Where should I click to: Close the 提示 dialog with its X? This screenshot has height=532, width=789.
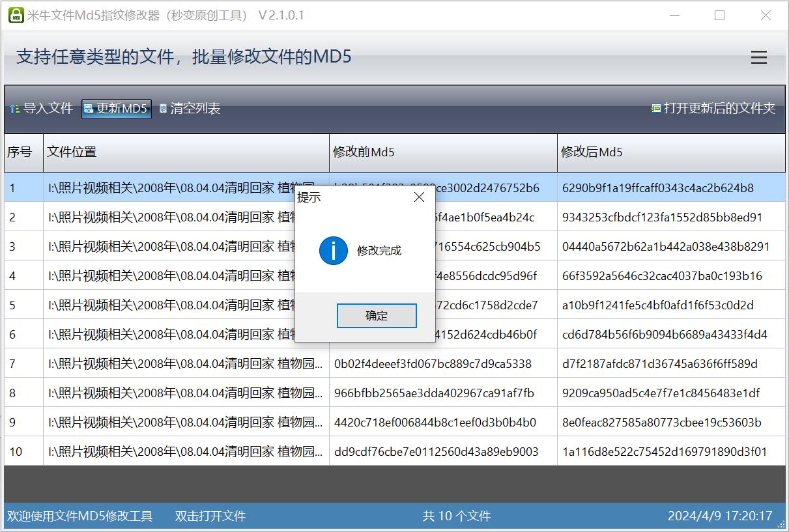(x=419, y=197)
